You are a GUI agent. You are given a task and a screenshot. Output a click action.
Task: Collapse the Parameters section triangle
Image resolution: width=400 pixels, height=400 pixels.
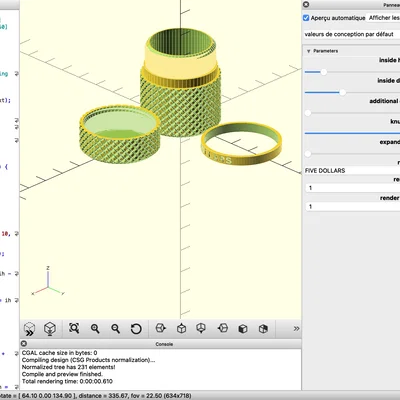pos(308,51)
